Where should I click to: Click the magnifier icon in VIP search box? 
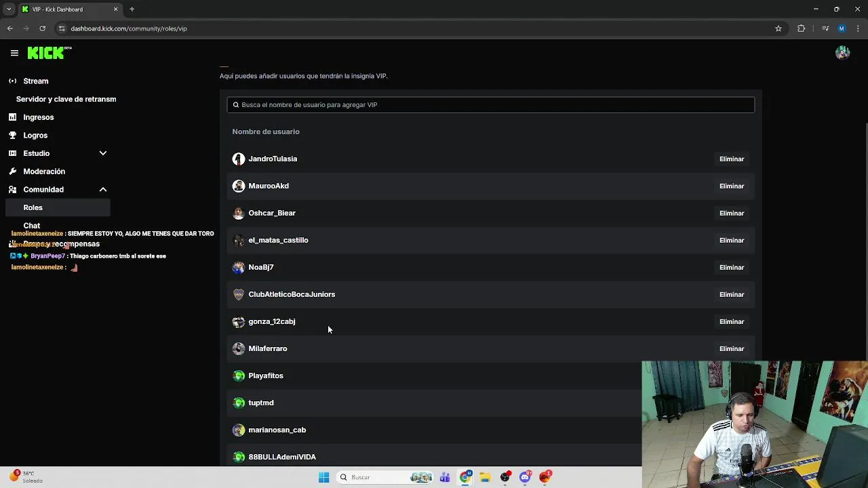click(236, 105)
